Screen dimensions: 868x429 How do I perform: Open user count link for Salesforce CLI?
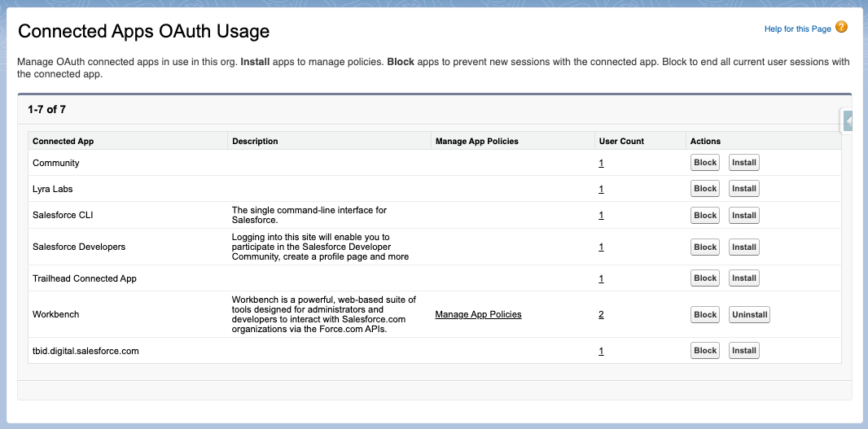click(601, 216)
